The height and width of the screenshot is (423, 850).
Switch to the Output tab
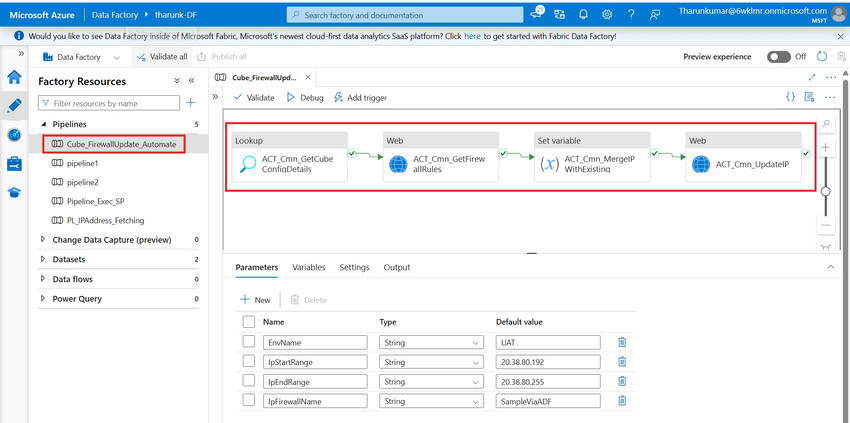point(397,268)
